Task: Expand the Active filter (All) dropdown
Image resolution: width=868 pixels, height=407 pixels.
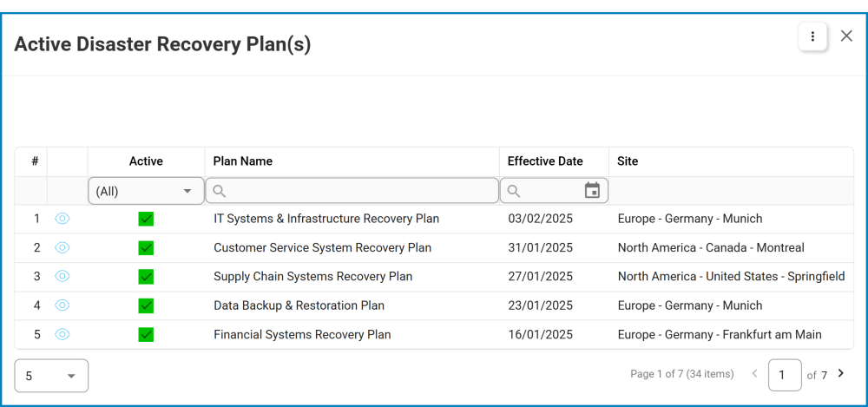Action: point(146,191)
